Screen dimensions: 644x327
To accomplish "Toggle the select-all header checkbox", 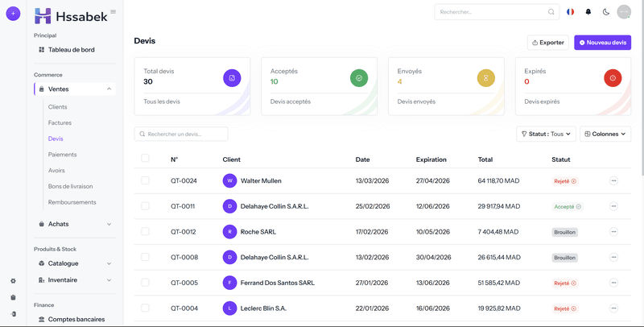I will (146, 159).
